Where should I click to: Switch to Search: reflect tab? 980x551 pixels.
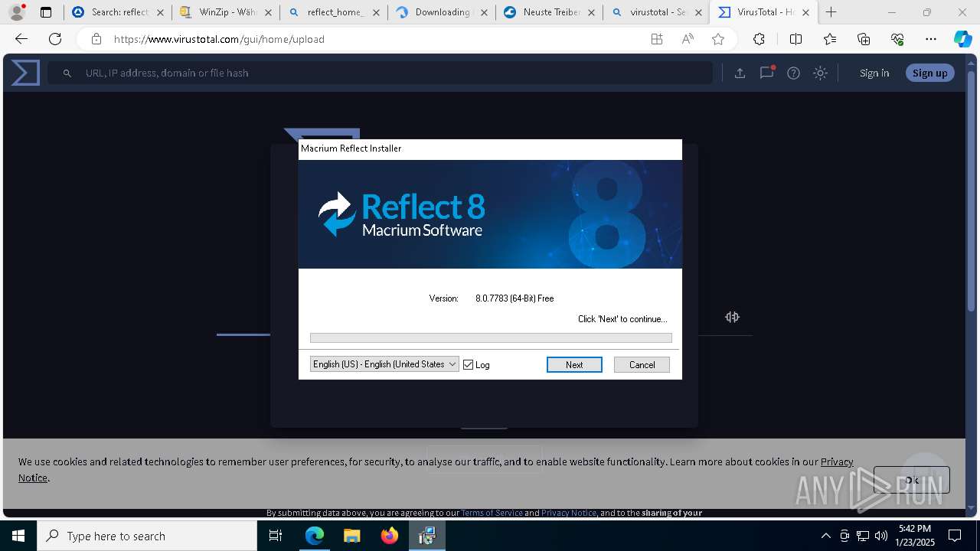(118, 12)
